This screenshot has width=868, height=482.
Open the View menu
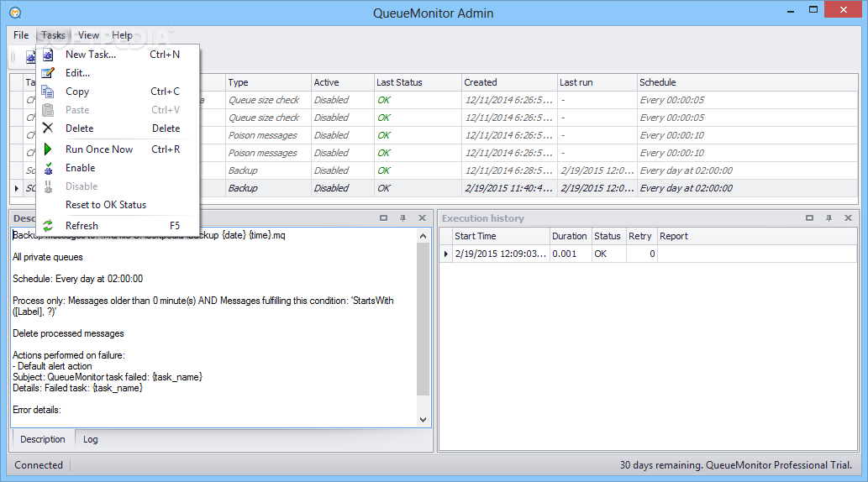pos(88,35)
